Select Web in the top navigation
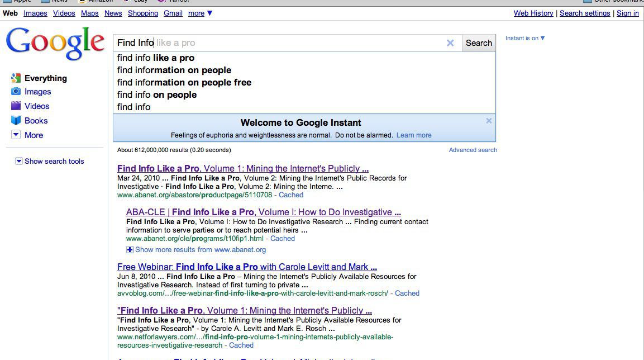Viewport: 644px width, 360px height. click(x=10, y=13)
